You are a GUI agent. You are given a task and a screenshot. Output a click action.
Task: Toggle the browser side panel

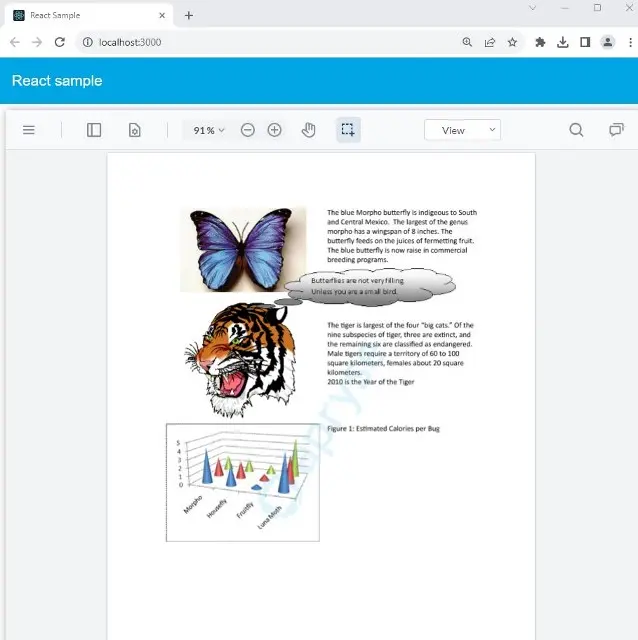(x=585, y=42)
